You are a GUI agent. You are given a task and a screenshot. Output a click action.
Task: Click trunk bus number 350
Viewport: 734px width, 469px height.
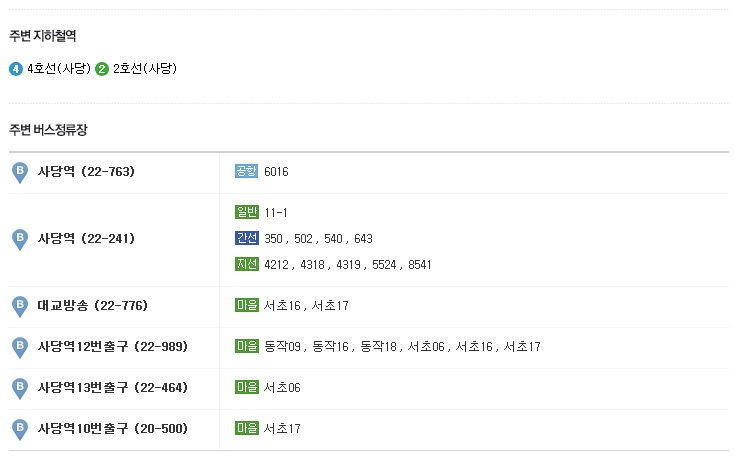pos(274,238)
